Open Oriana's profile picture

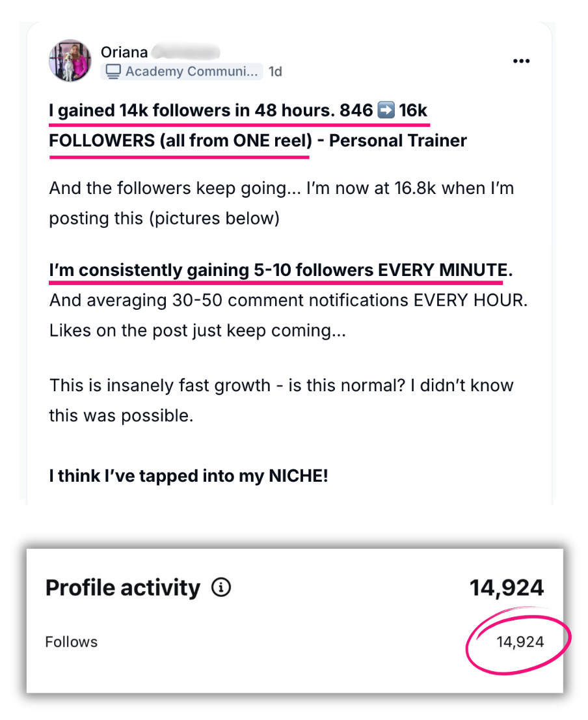click(70, 61)
